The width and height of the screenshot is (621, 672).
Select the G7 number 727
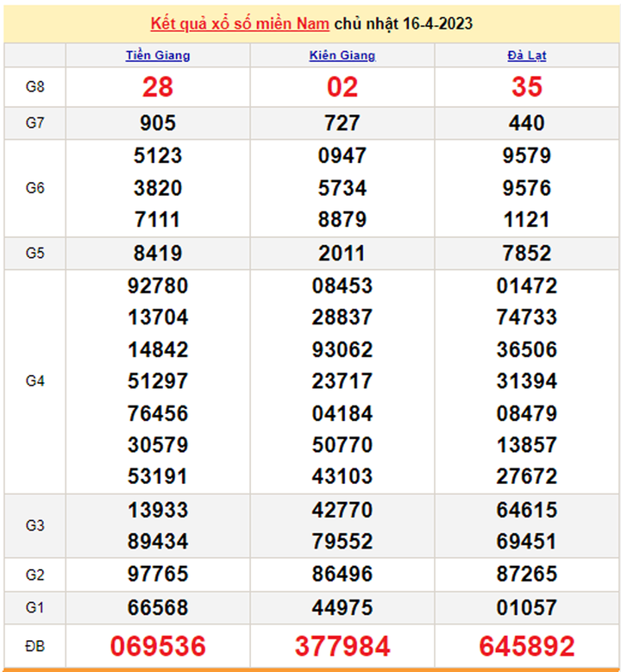click(x=342, y=123)
